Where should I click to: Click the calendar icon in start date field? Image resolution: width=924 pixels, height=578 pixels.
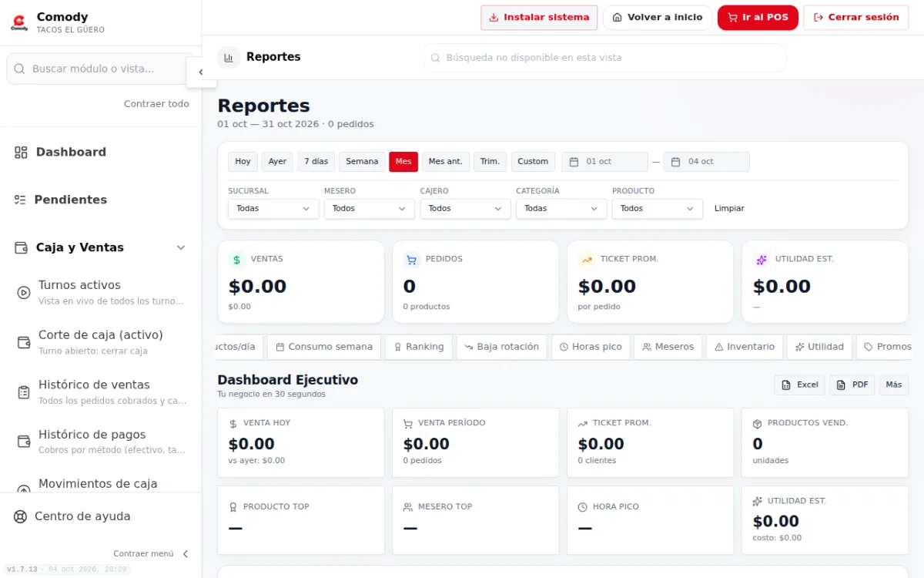tap(574, 162)
